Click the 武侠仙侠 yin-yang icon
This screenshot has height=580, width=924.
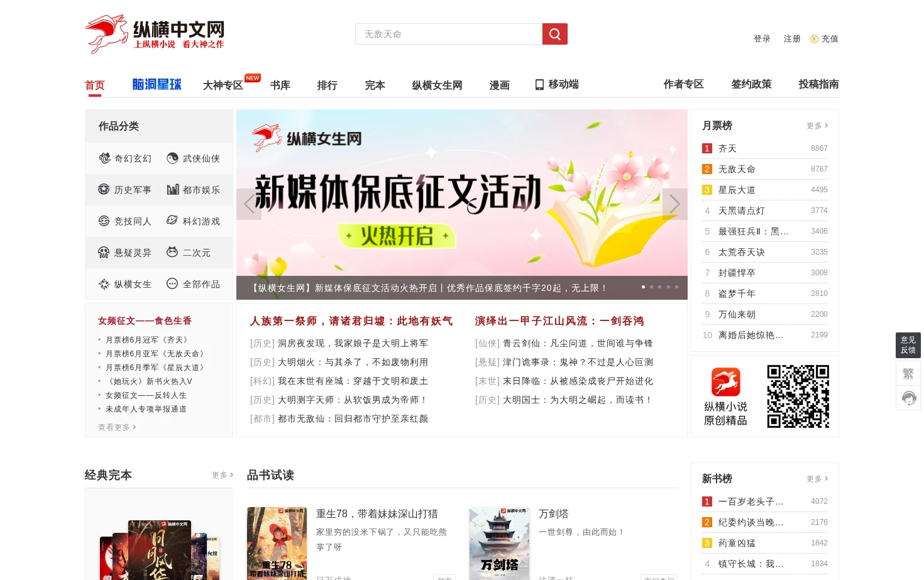pyautogui.click(x=172, y=158)
